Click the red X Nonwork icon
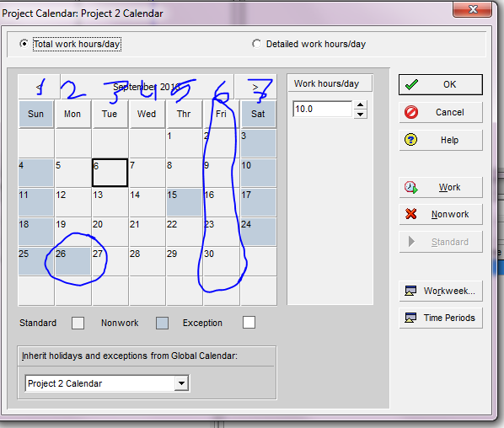 pyautogui.click(x=410, y=214)
